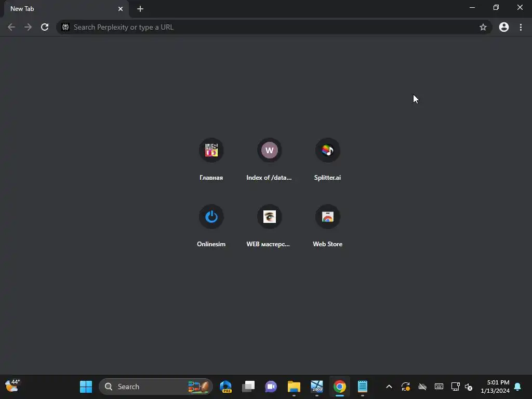The width and height of the screenshot is (532, 399).
Task: Open the Index of /data shortcut
Action: point(269,159)
